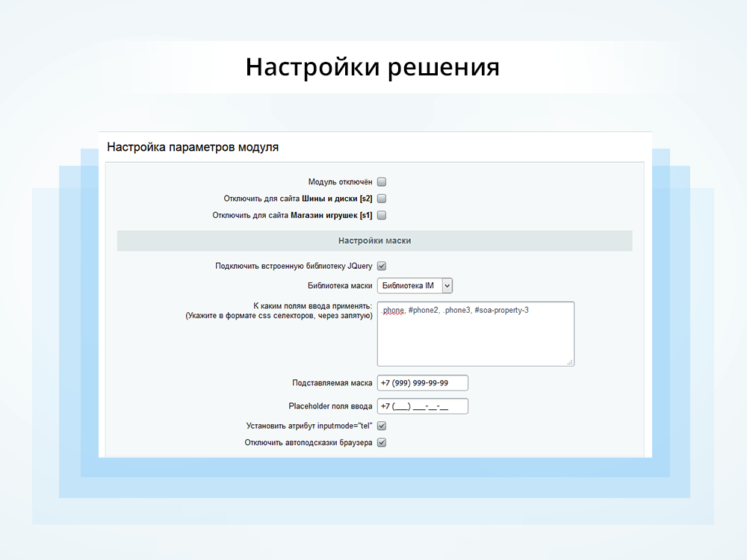This screenshot has height=560, width=747.
Task: Check "Отключить для сайта Шины и диски [s2]"
Action: [x=381, y=198]
